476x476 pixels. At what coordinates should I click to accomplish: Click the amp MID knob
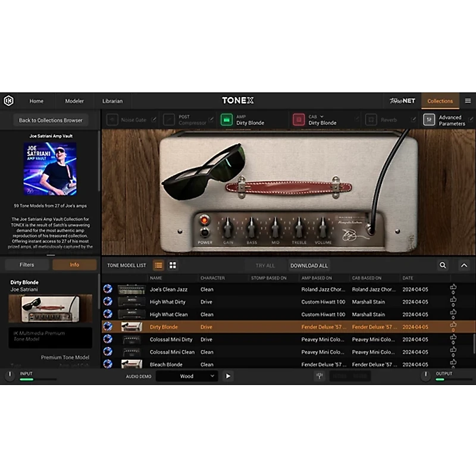point(275,227)
